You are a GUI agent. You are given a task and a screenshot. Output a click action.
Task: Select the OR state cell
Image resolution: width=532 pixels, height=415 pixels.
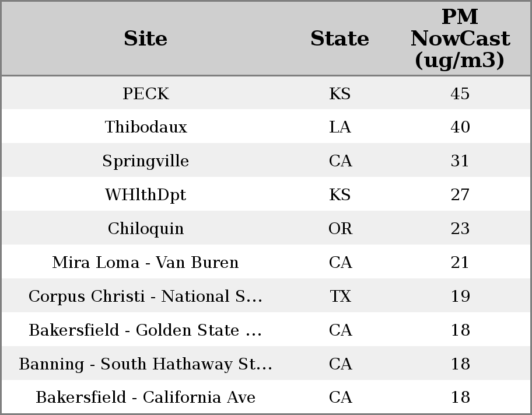340,229
